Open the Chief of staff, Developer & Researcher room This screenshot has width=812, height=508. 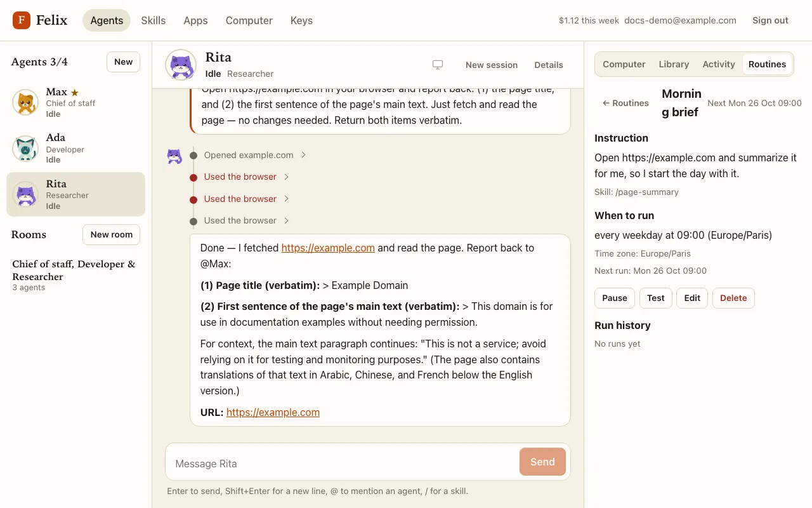(x=75, y=275)
